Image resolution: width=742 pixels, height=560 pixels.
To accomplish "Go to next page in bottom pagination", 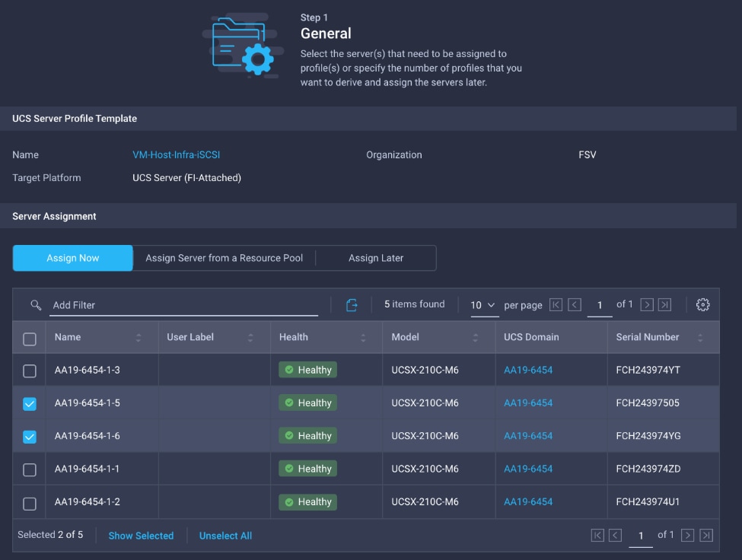I will coord(687,536).
